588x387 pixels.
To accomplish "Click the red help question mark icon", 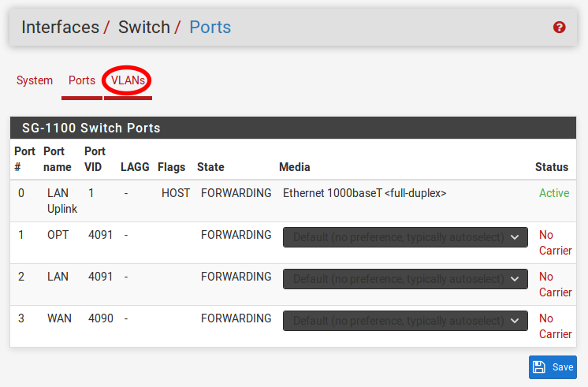I will point(560,28).
